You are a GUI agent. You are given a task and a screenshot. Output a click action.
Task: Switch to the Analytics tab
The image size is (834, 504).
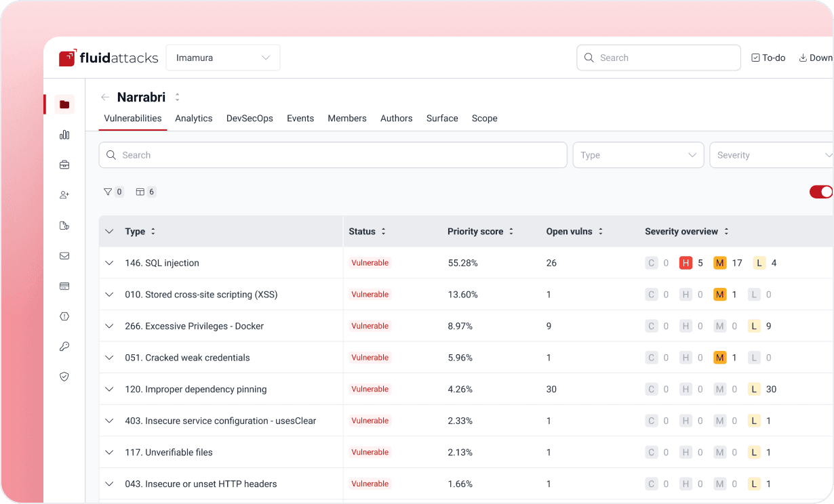pos(194,119)
